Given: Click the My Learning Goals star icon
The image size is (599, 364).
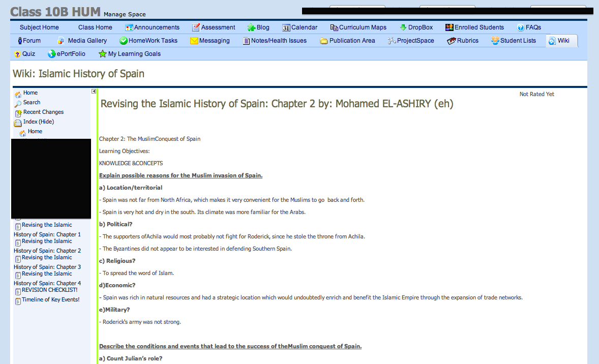Looking at the screenshot, I should click(x=103, y=54).
